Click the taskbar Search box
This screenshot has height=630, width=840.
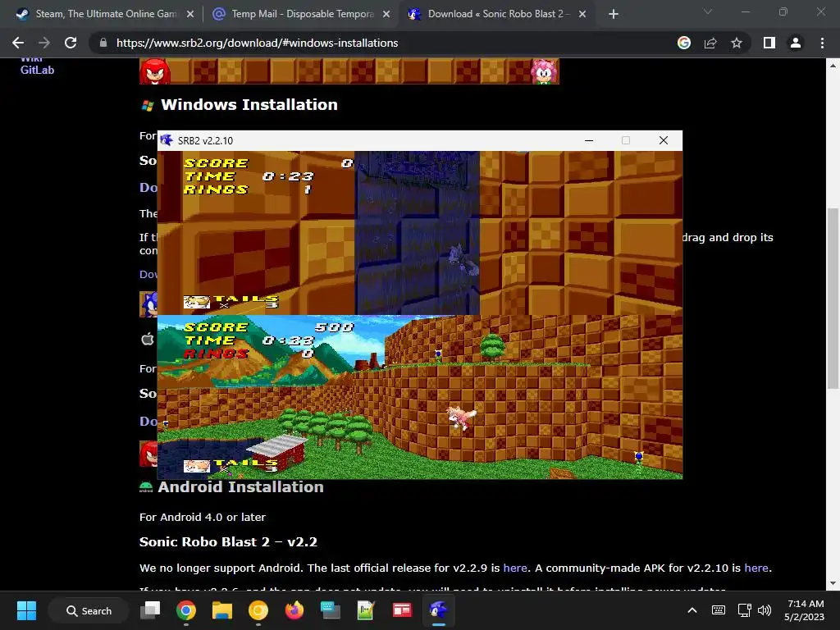tap(89, 610)
